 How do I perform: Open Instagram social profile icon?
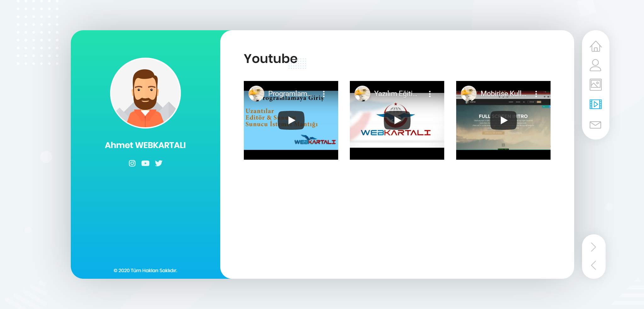tap(132, 163)
